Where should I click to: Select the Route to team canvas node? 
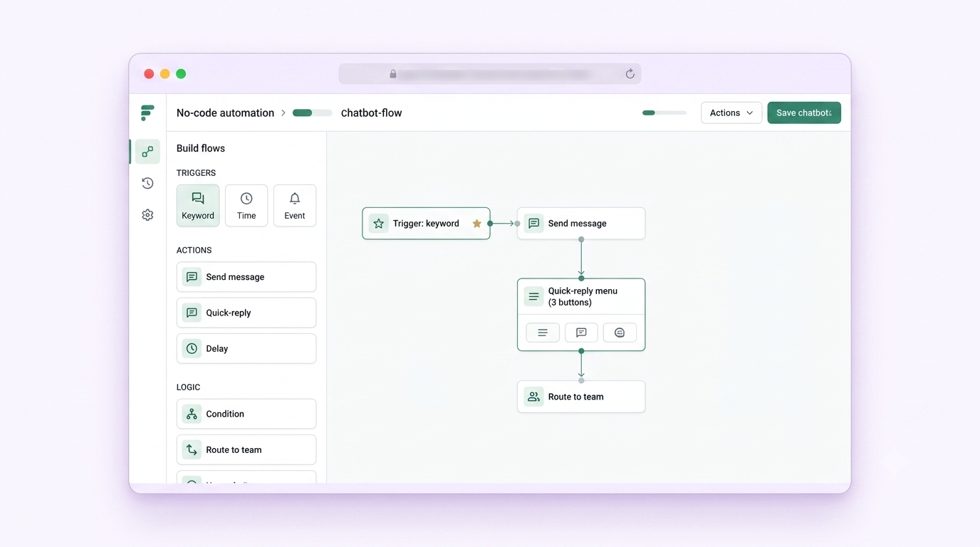point(581,397)
